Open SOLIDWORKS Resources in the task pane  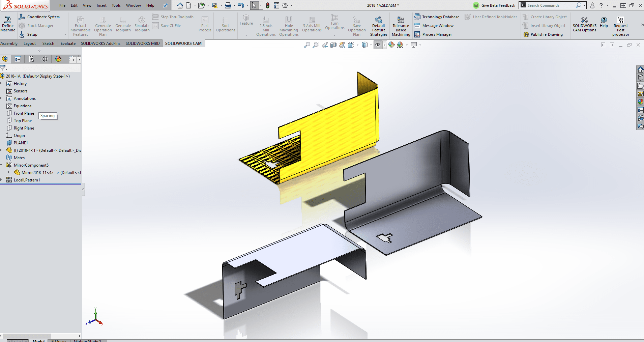click(x=640, y=69)
